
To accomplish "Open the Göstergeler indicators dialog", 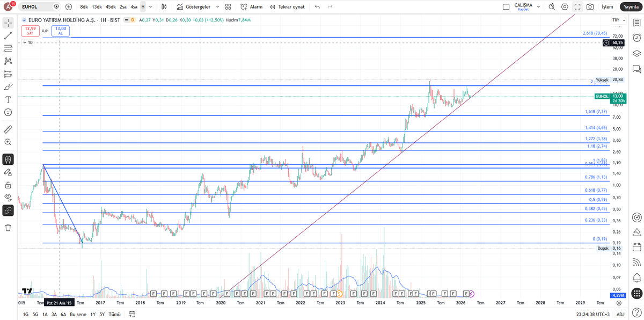I will point(194,7).
